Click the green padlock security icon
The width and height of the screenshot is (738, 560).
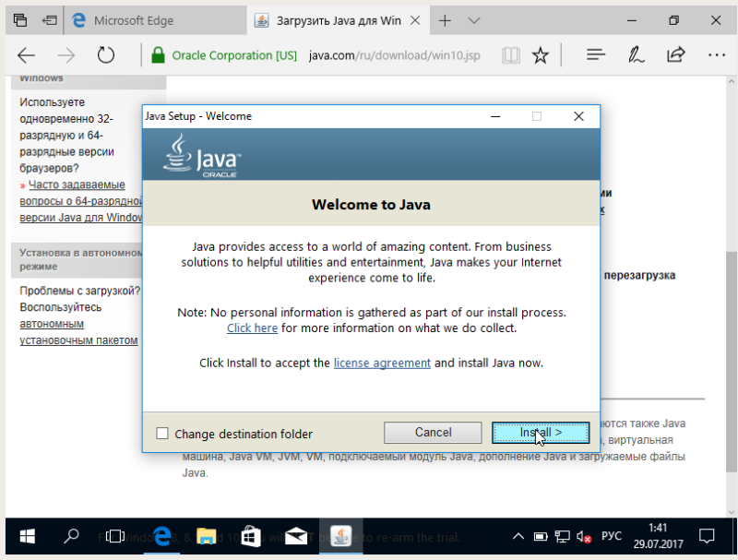pyautogui.click(x=158, y=55)
